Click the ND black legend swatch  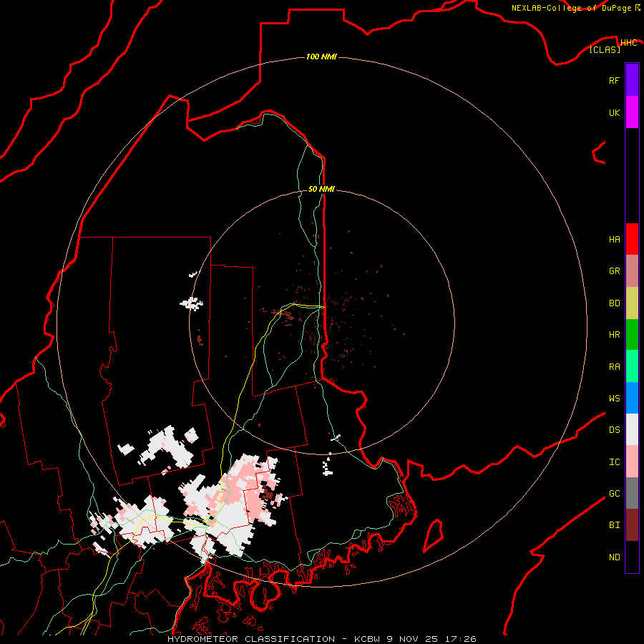(632, 557)
